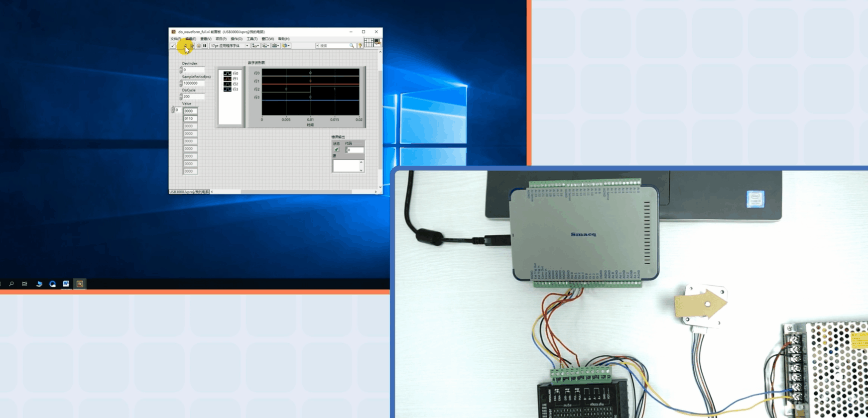Increment the DevIndex stepper control
This screenshot has width=868, height=418.
pos(181,68)
